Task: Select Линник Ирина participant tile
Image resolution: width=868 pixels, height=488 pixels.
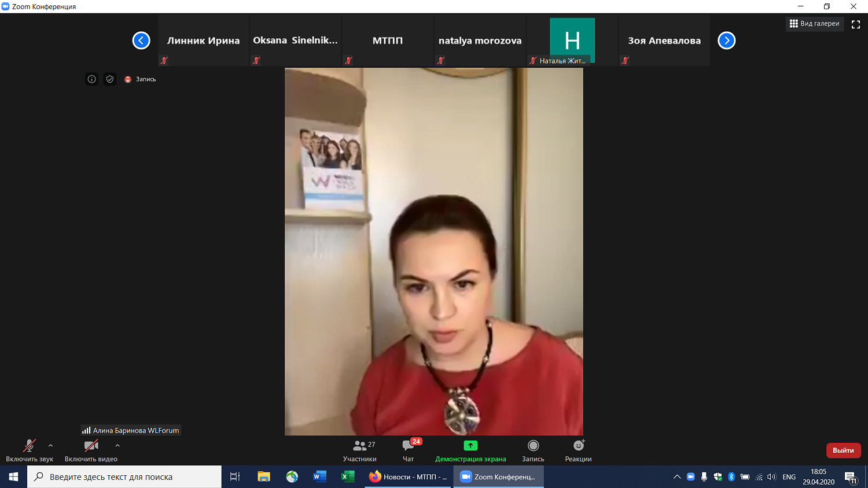Action: (203, 40)
